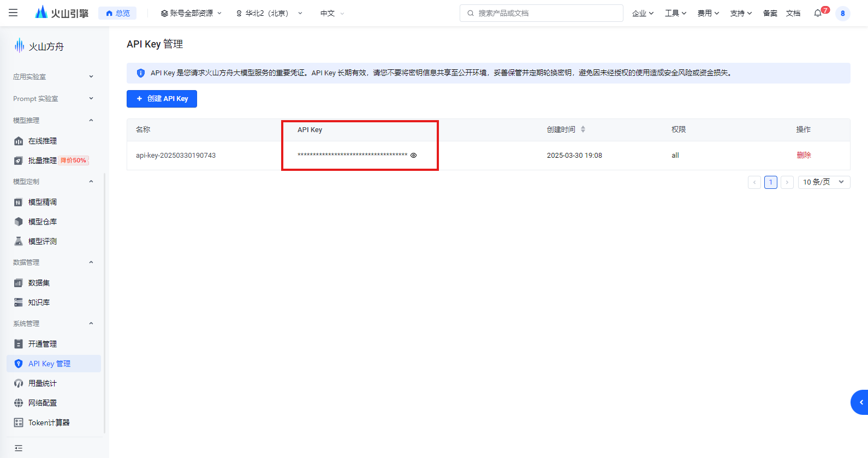Click the 文档 link
The width and height of the screenshot is (868, 458).
click(x=793, y=13)
